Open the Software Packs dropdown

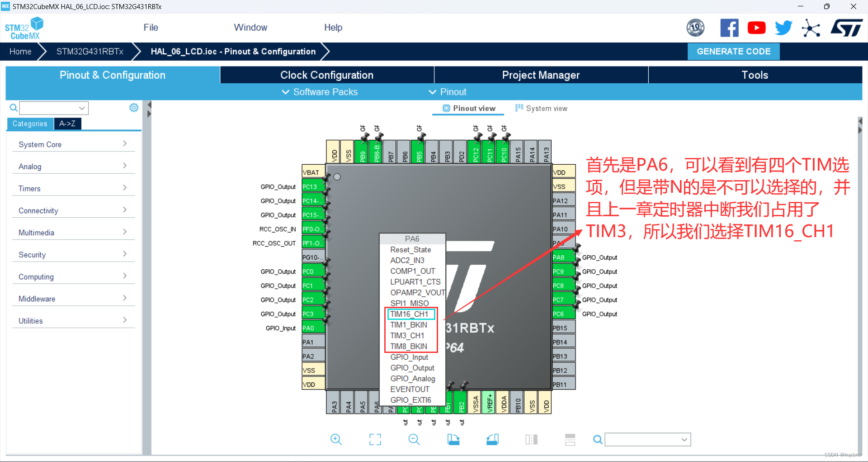(x=320, y=92)
